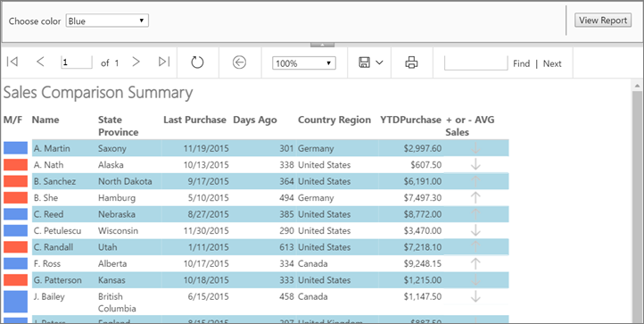This screenshot has width=644, height=324.
Task: Click the Name column header
Action: [x=45, y=120]
